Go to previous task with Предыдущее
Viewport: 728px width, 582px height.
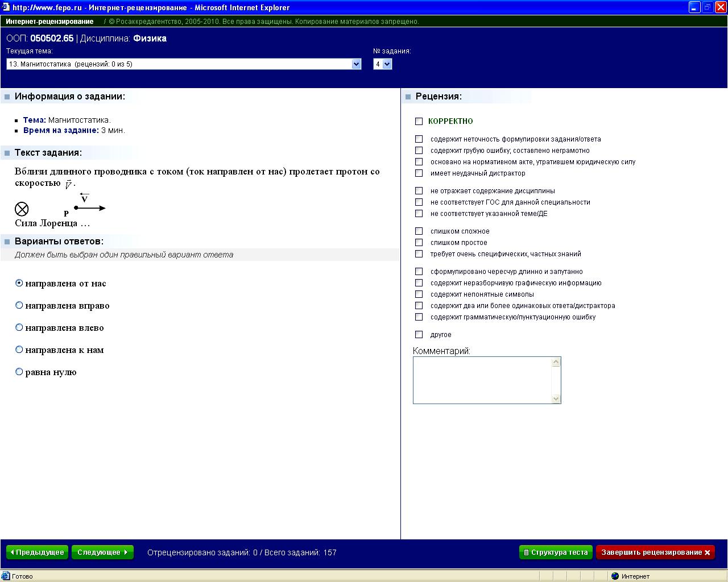pyautogui.click(x=37, y=552)
